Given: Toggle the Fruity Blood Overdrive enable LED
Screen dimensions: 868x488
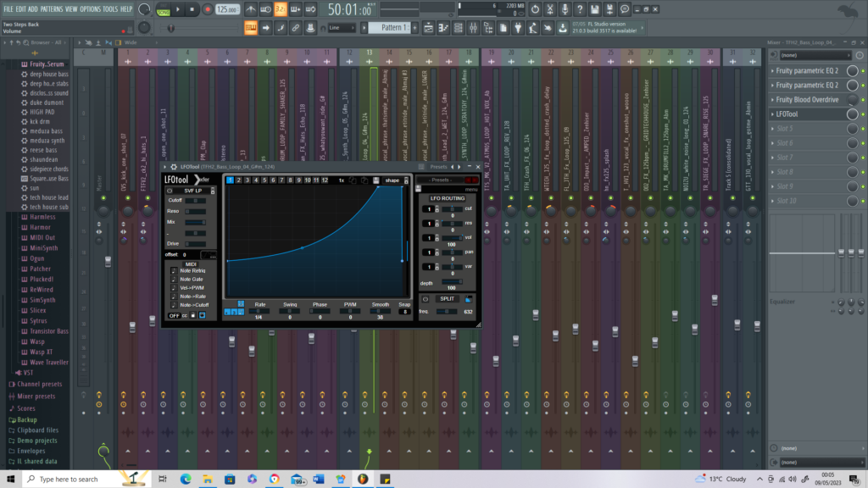Looking at the screenshot, I should pos(863,100).
